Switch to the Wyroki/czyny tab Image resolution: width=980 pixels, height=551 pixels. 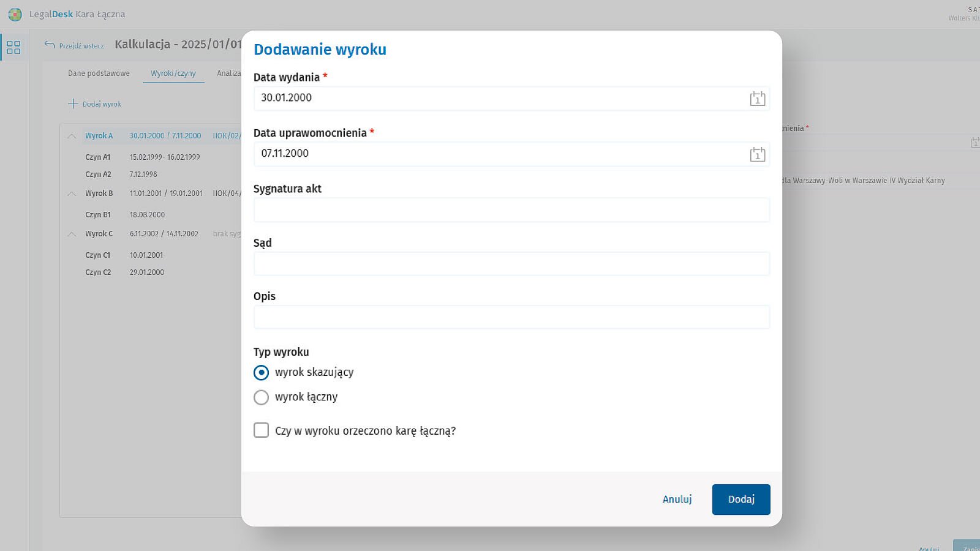173,73
